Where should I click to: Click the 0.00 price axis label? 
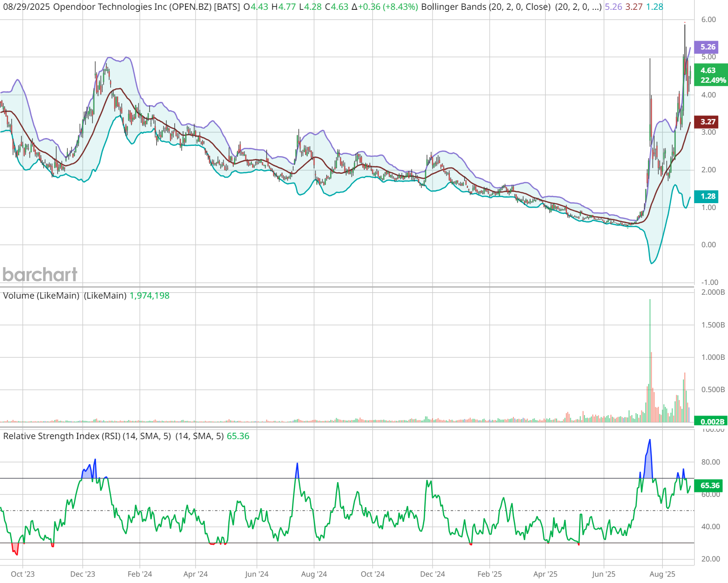tap(708, 245)
